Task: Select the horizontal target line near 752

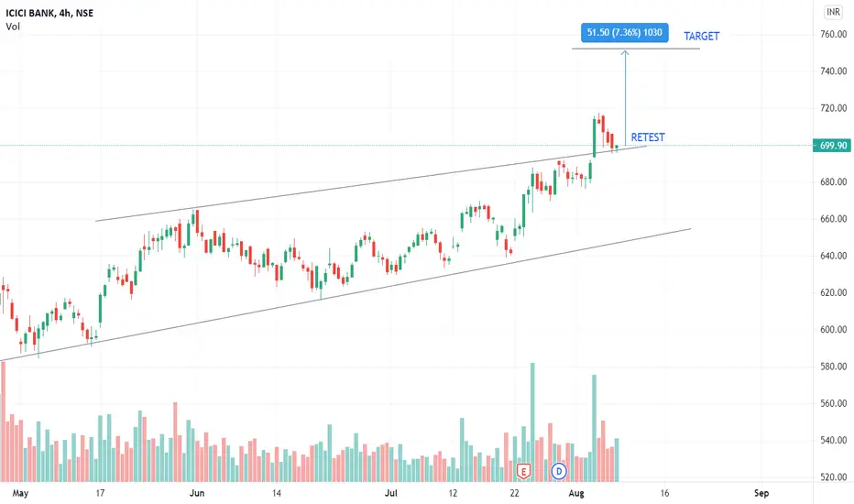Action: point(636,49)
